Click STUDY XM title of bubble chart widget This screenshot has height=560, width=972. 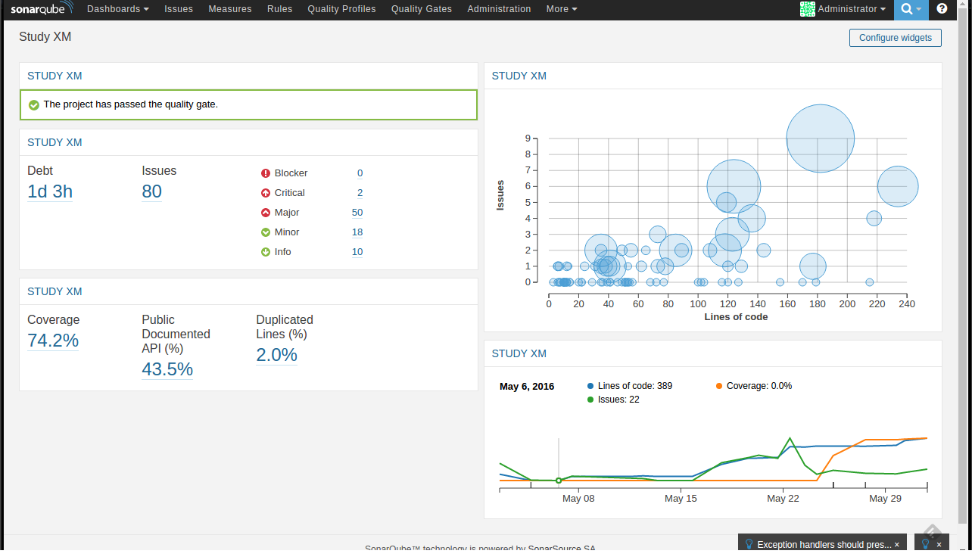519,76
